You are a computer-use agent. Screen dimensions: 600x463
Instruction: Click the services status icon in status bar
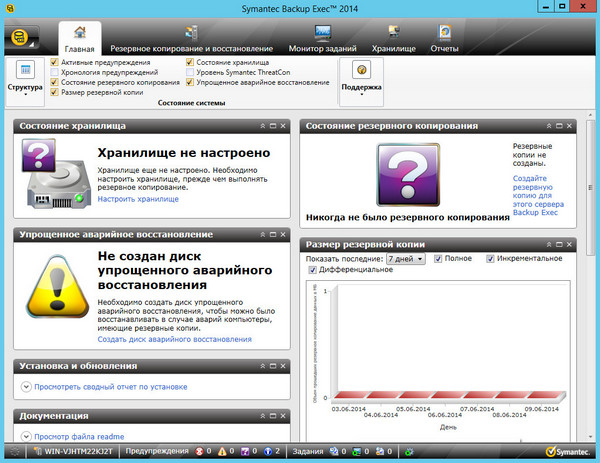click(x=409, y=452)
